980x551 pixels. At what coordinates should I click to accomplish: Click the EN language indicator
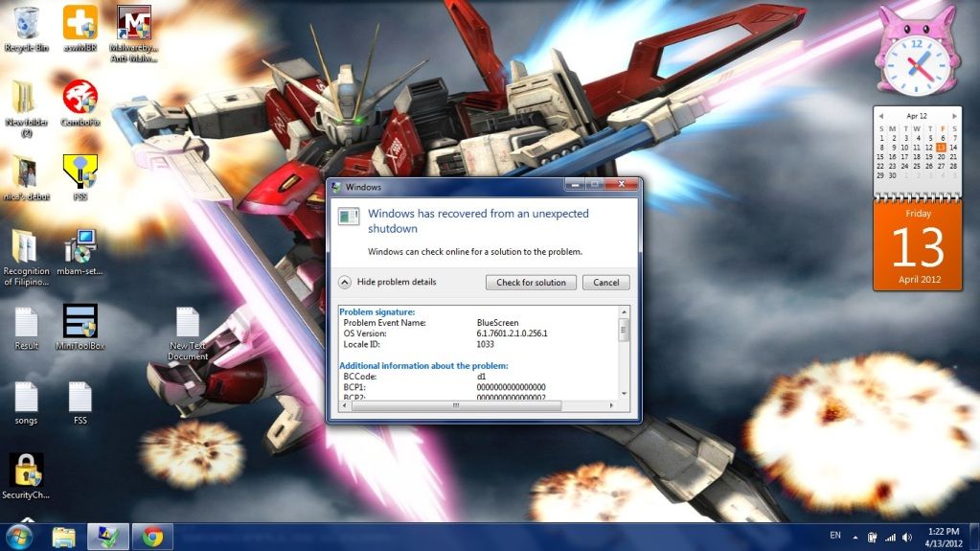[835, 536]
